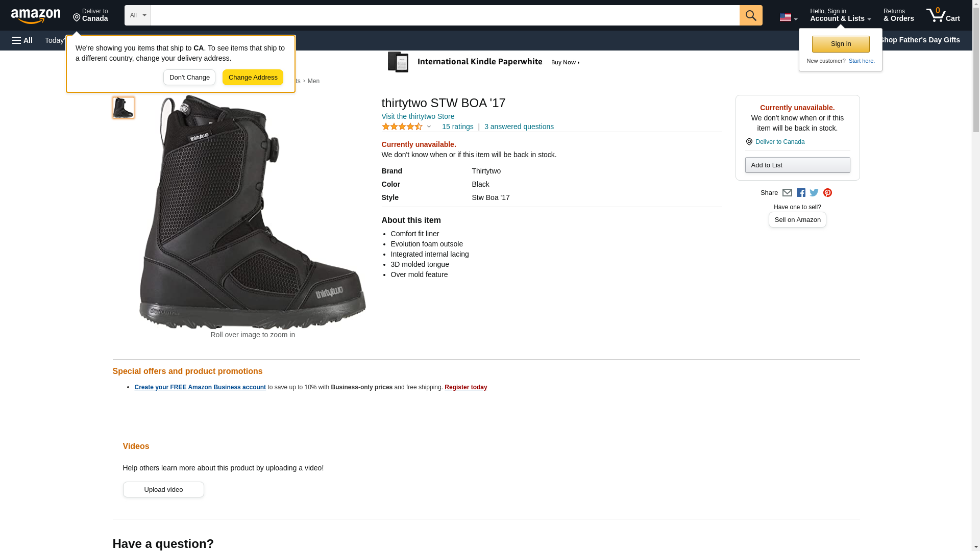Share product on Facebook icon

tap(801, 193)
